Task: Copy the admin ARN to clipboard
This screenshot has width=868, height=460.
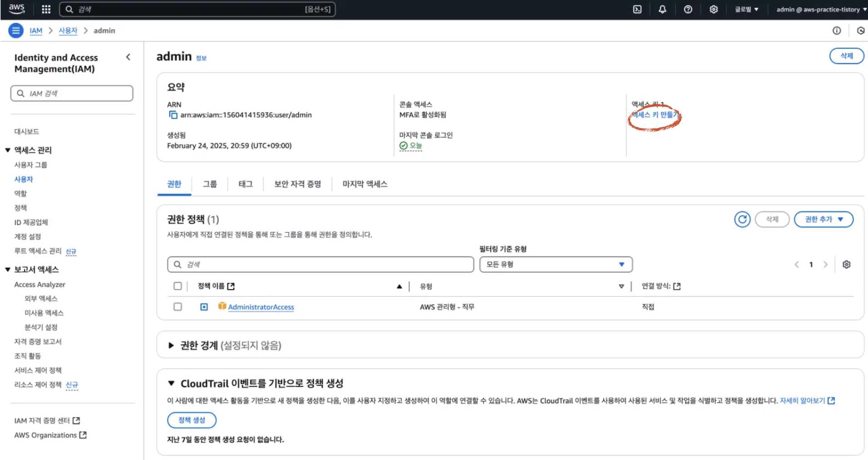Action: coord(173,115)
